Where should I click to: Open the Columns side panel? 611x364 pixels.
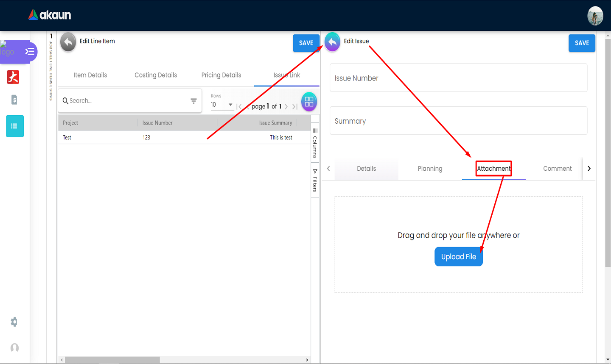tap(315, 143)
